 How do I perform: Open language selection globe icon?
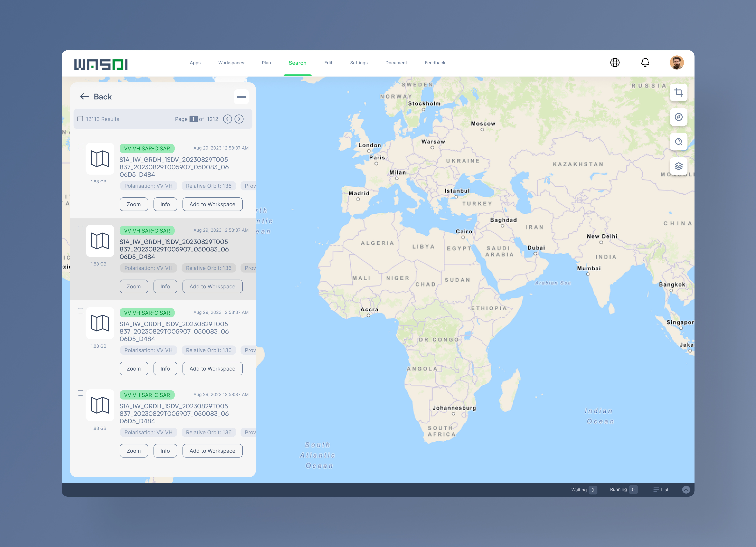coord(615,63)
